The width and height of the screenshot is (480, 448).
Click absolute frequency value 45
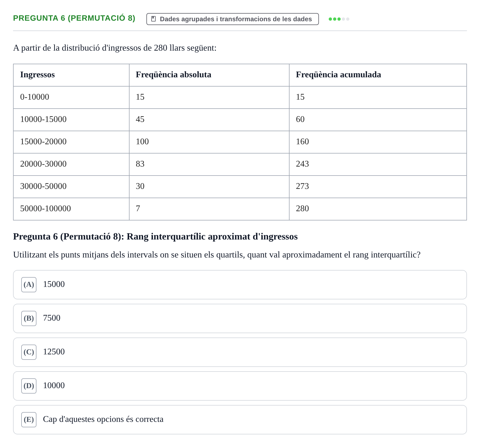pos(209,120)
